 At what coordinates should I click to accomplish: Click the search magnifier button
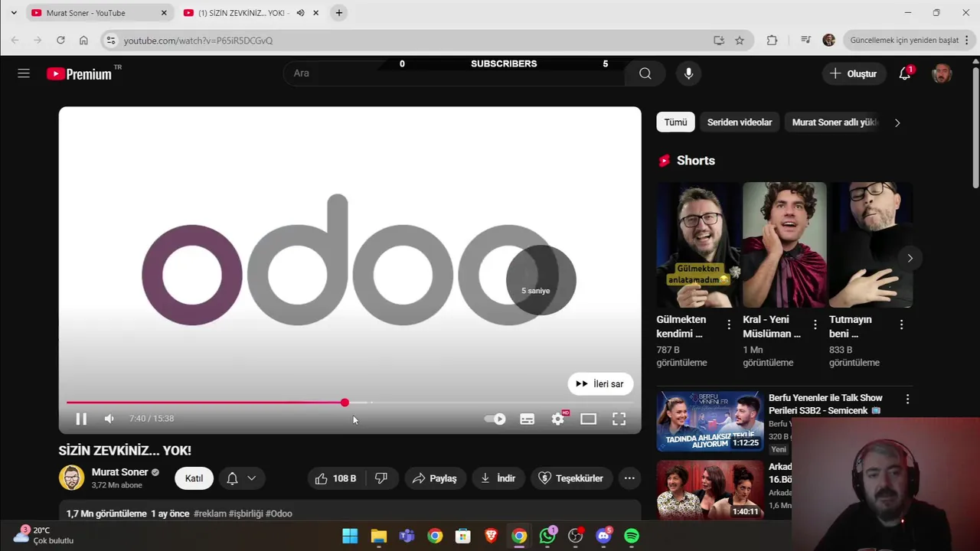[645, 73]
